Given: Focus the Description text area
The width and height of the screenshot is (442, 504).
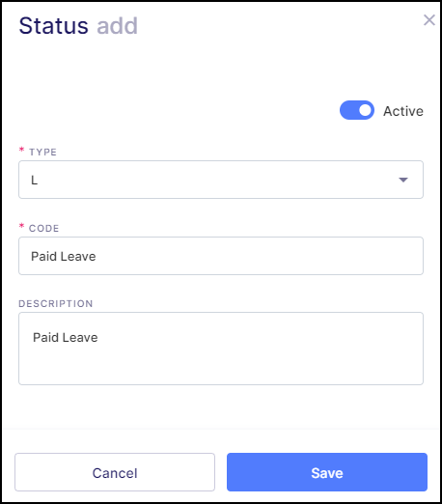Looking at the screenshot, I should click(221, 349).
